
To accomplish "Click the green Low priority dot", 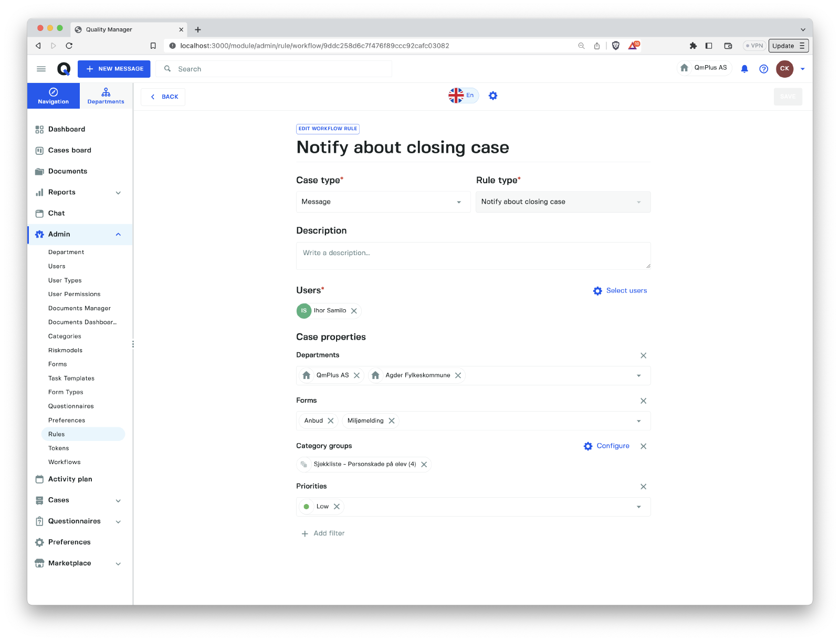I will (x=306, y=507).
